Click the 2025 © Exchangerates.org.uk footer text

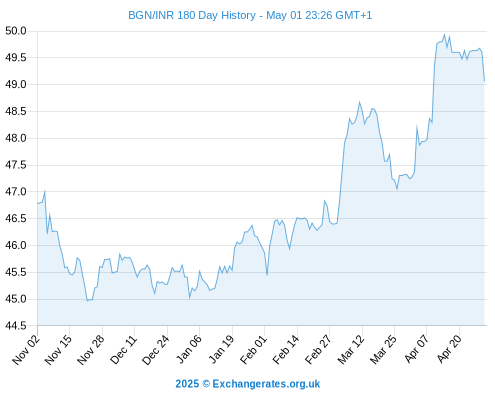pyautogui.click(x=248, y=384)
